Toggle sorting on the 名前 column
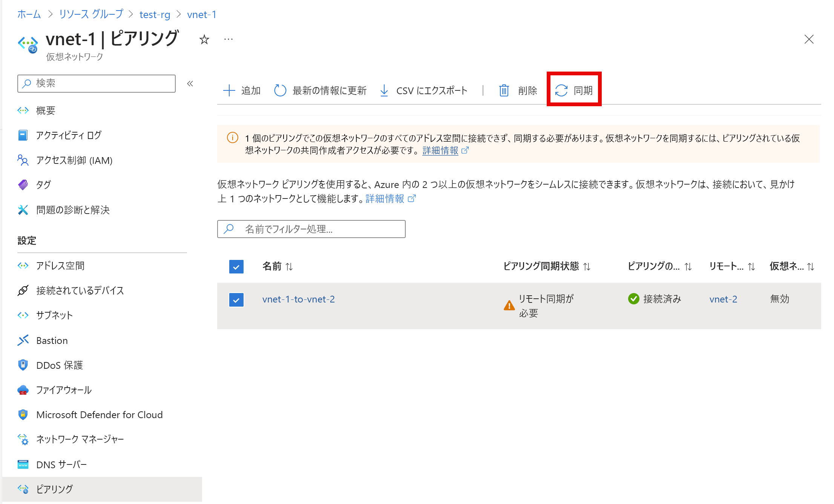Screen dimensions: 834x504 [289, 266]
